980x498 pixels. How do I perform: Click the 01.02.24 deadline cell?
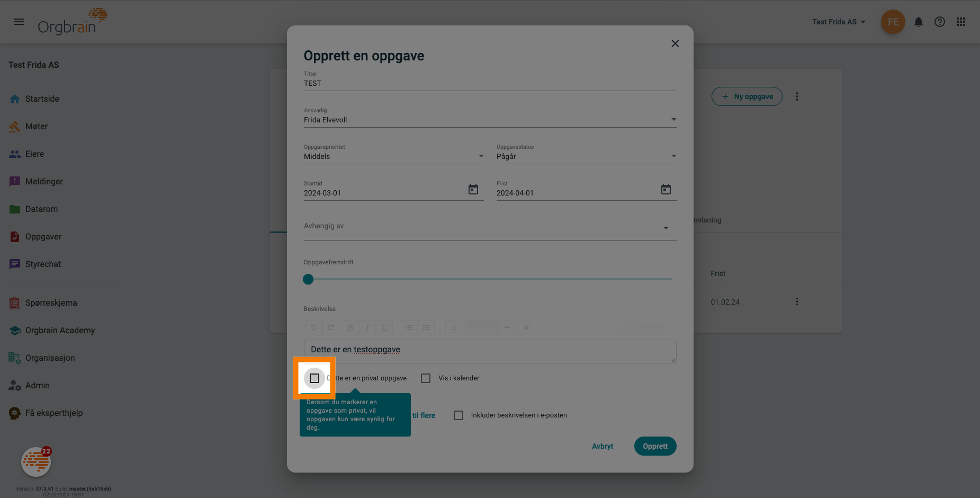point(725,302)
